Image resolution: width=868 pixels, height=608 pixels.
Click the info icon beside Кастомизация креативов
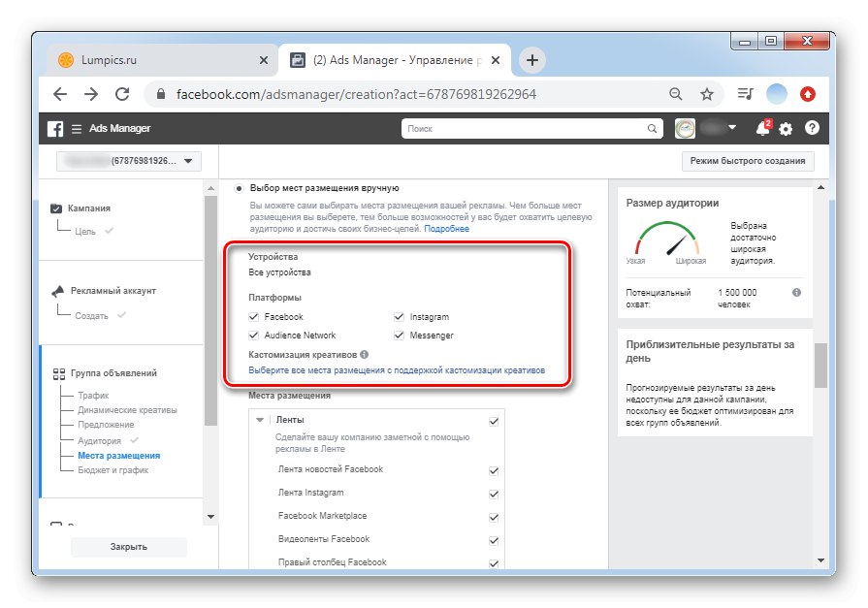364,354
